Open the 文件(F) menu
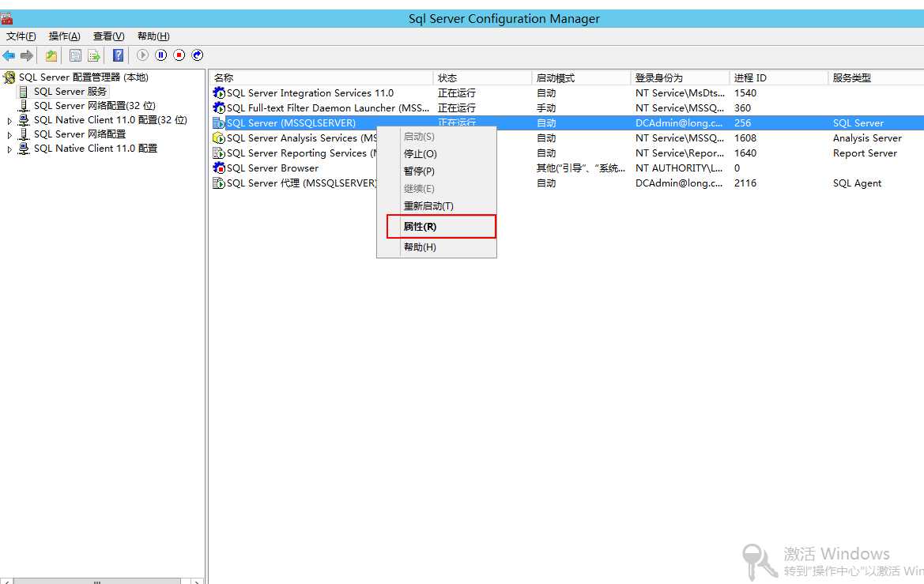 point(21,36)
